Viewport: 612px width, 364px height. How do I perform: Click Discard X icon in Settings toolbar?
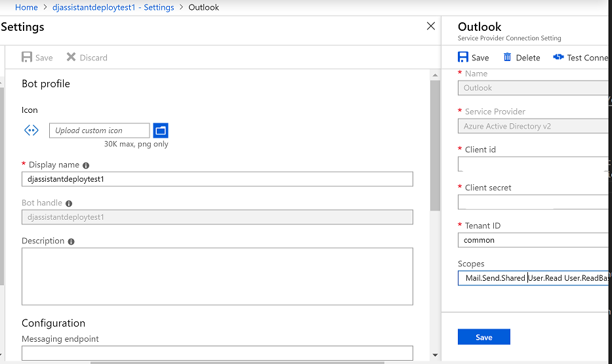pos(71,57)
